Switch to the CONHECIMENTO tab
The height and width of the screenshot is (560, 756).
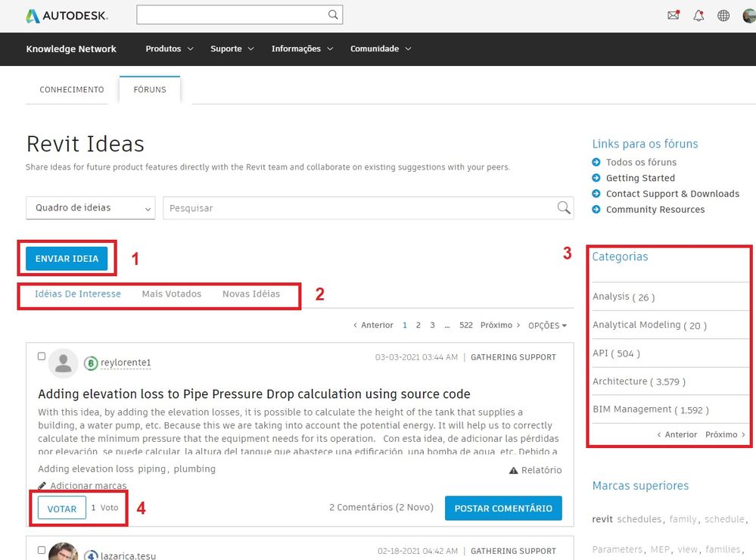click(x=72, y=90)
